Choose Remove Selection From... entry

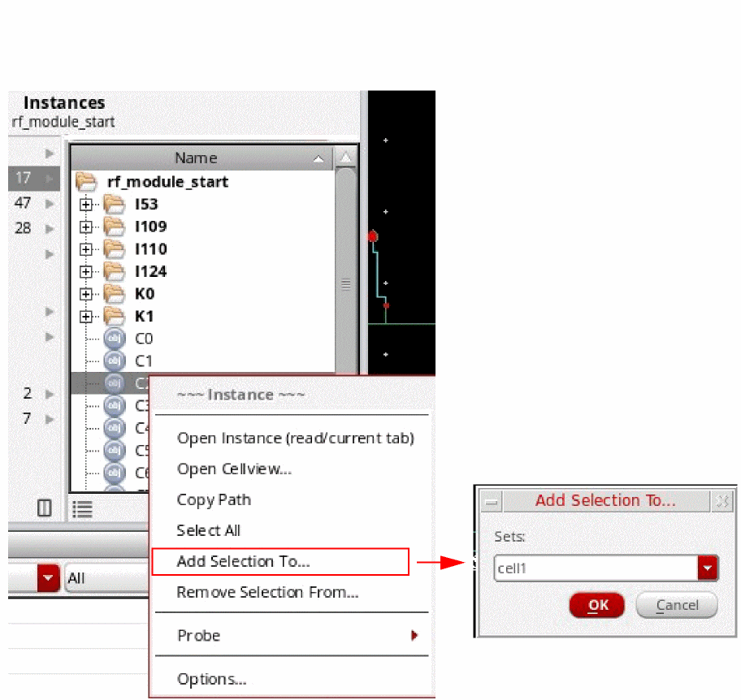coord(267,592)
